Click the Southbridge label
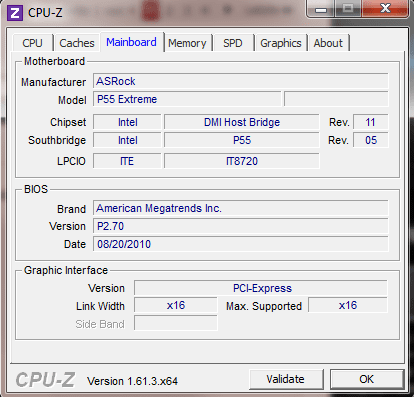This screenshot has height=397, width=414. [x=57, y=140]
